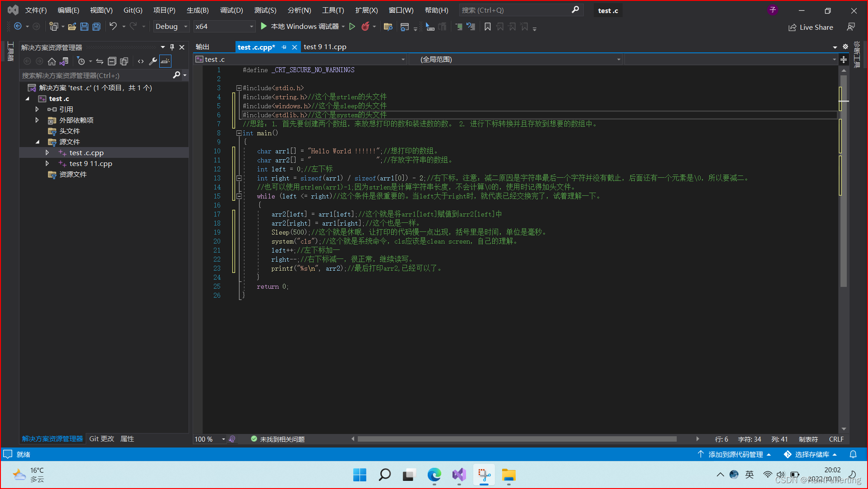Collapse all items in Solution Explorer
Viewport: 868px width, 489px height.
coord(112,61)
